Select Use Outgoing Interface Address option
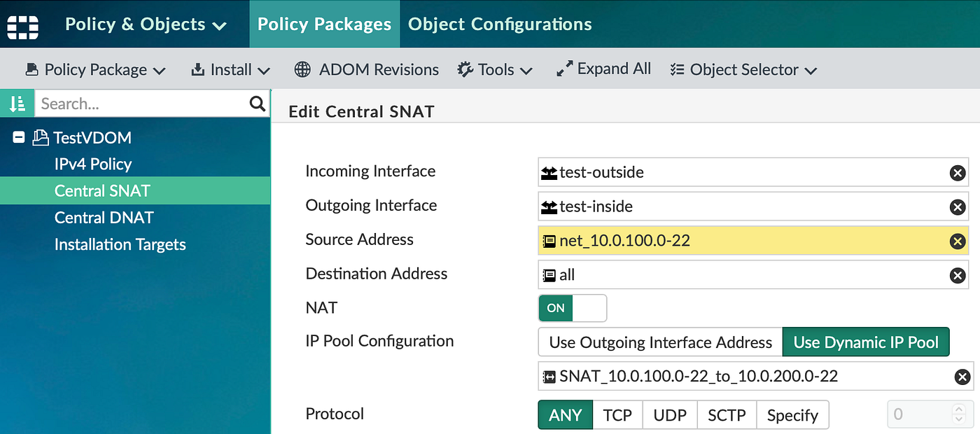The width and height of the screenshot is (980, 434). [x=660, y=342]
